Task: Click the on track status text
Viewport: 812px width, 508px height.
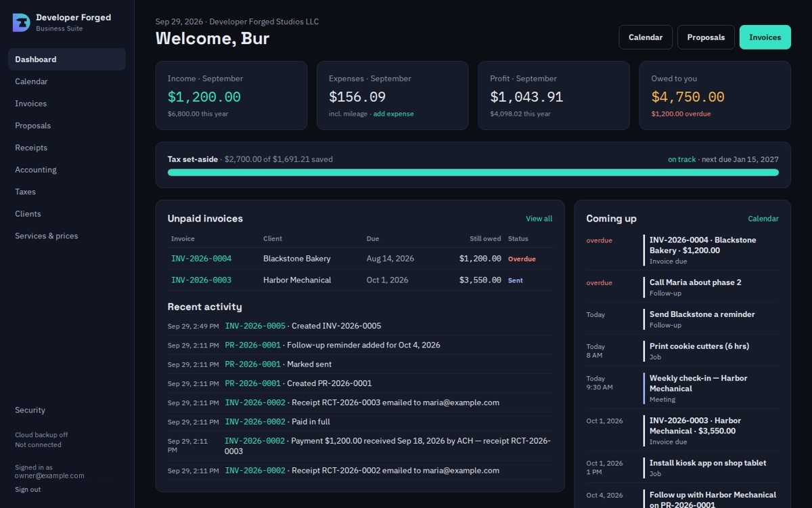Action: tap(681, 159)
